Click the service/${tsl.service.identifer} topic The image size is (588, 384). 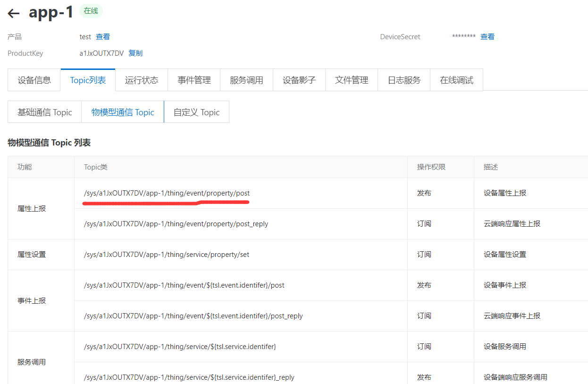pos(180,346)
